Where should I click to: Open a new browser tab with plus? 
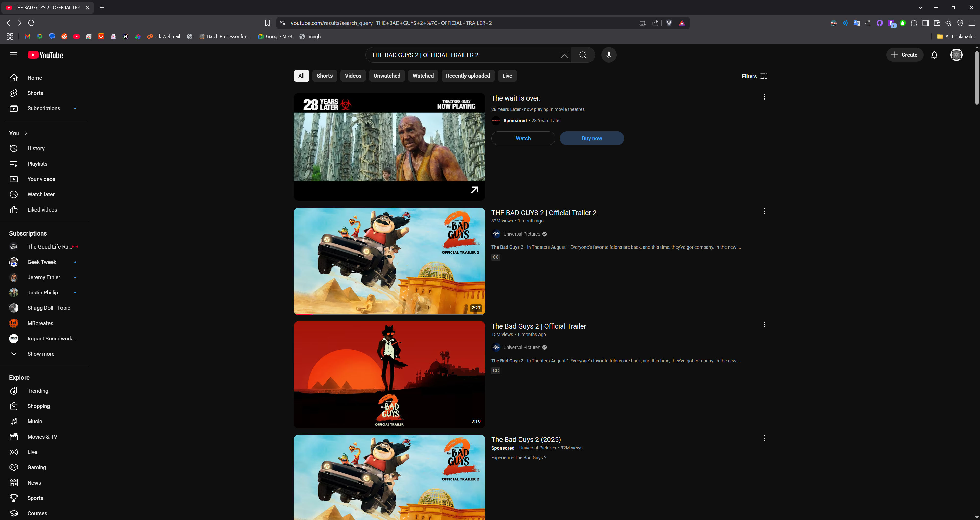(x=102, y=8)
